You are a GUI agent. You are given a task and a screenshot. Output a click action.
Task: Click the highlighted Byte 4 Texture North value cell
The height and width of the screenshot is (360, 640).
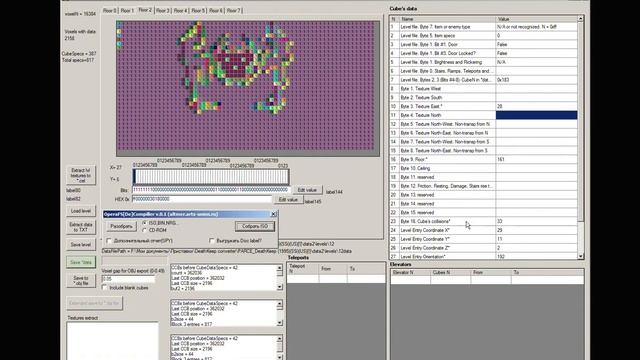(x=536, y=115)
